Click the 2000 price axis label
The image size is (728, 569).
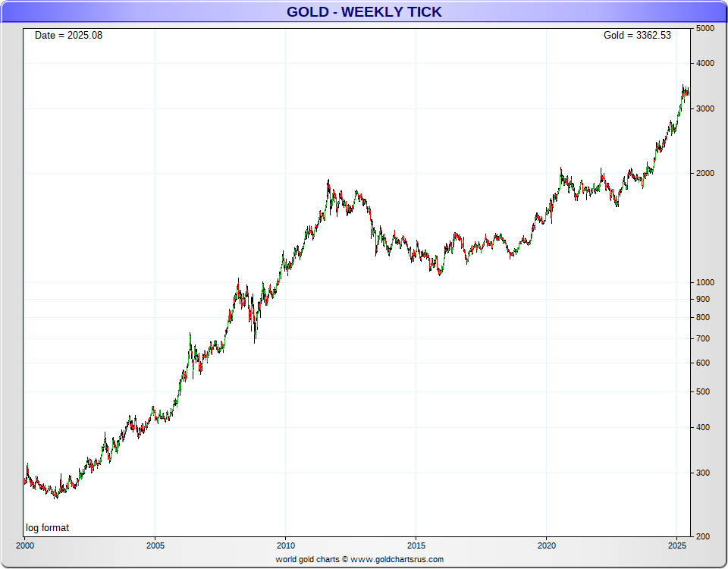(704, 173)
